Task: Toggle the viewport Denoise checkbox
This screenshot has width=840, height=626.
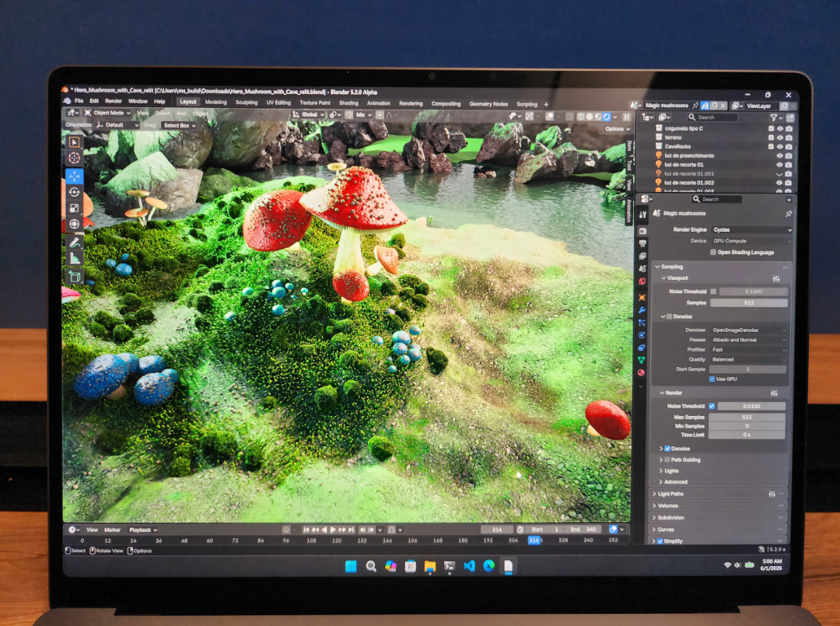Action: pyautogui.click(x=669, y=316)
